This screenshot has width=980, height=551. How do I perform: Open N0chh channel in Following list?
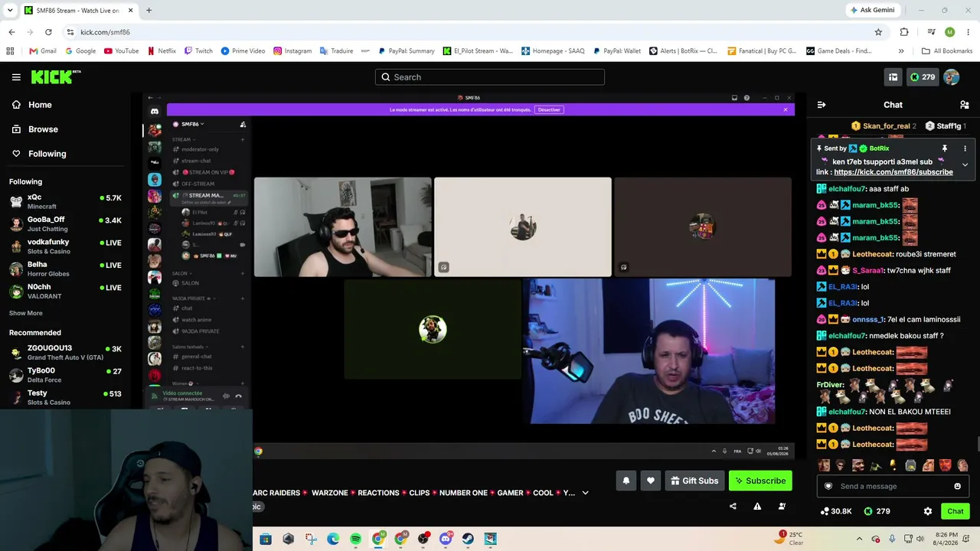pyautogui.click(x=65, y=292)
